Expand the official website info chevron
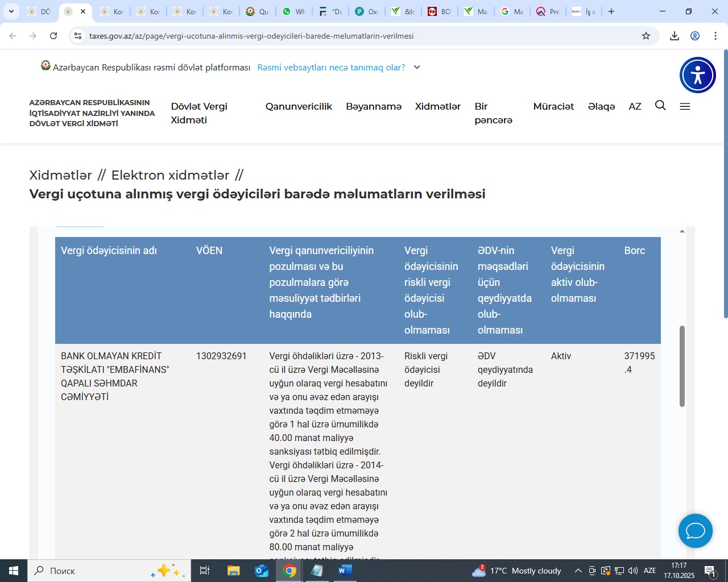 pyautogui.click(x=417, y=67)
